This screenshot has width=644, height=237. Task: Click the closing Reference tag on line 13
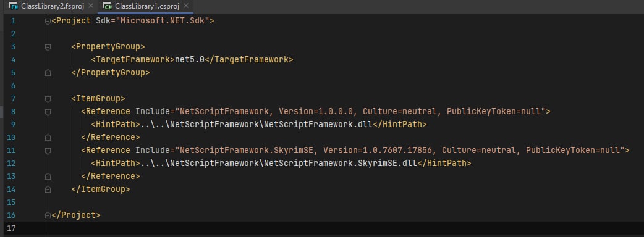click(x=111, y=177)
